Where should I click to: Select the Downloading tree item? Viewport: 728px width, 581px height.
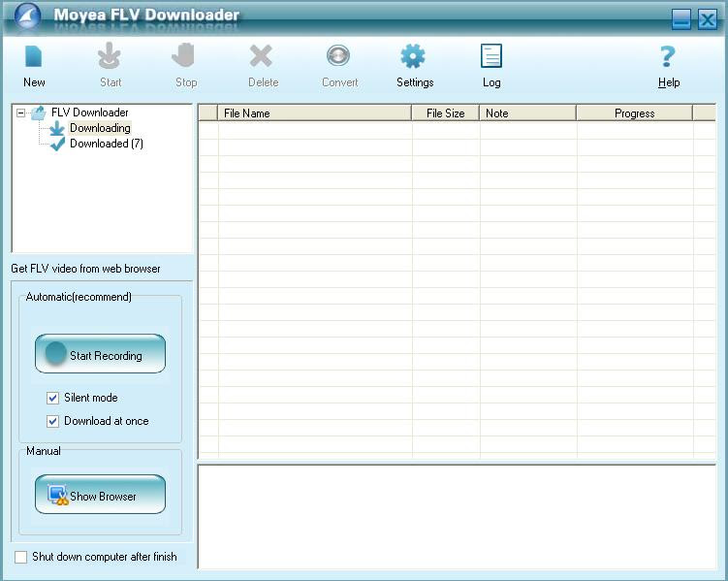[100, 128]
